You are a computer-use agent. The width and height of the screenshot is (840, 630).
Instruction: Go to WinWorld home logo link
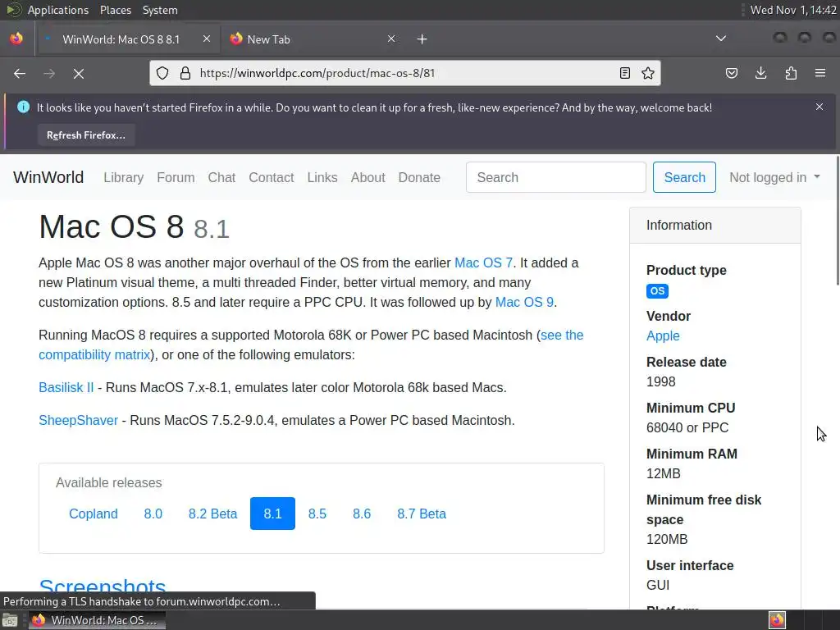click(48, 177)
